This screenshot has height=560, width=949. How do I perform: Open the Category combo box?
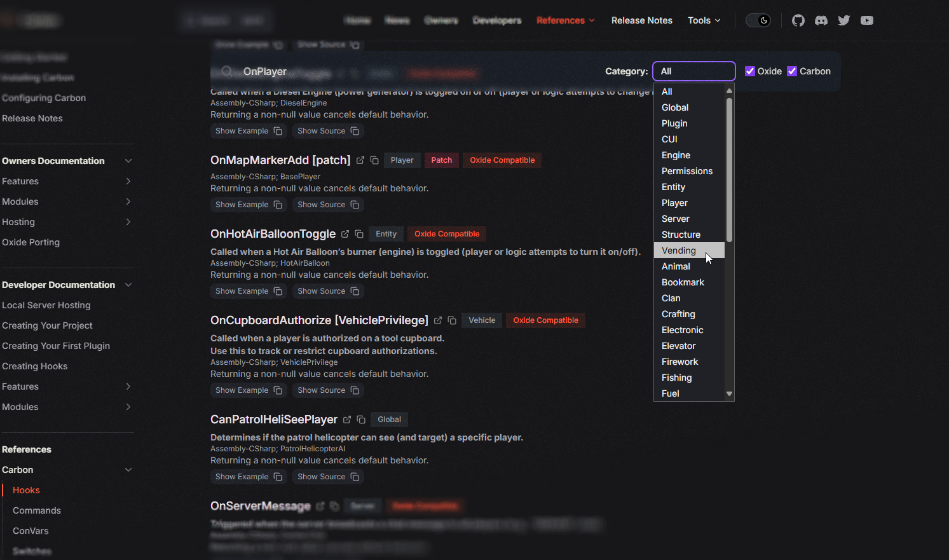click(694, 71)
